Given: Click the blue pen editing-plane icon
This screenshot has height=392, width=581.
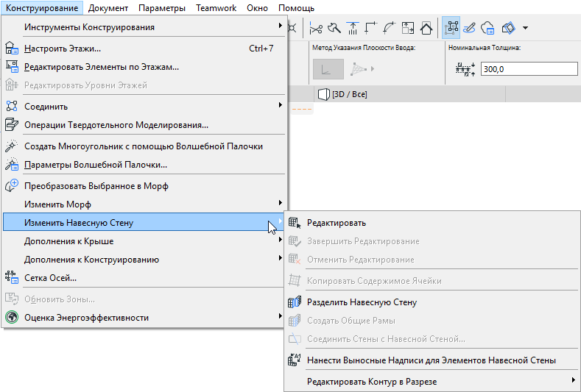Looking at the screenshot, I should [469, 28].
